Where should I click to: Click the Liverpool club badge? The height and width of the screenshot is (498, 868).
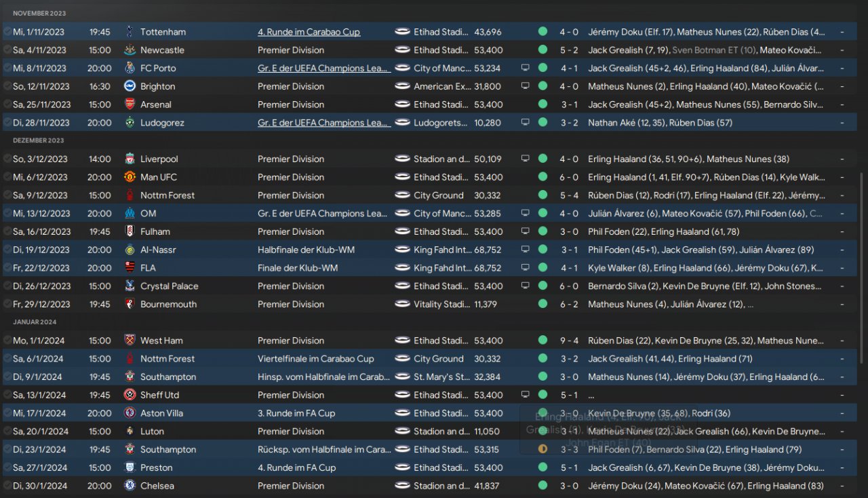[x=130, y=159]
